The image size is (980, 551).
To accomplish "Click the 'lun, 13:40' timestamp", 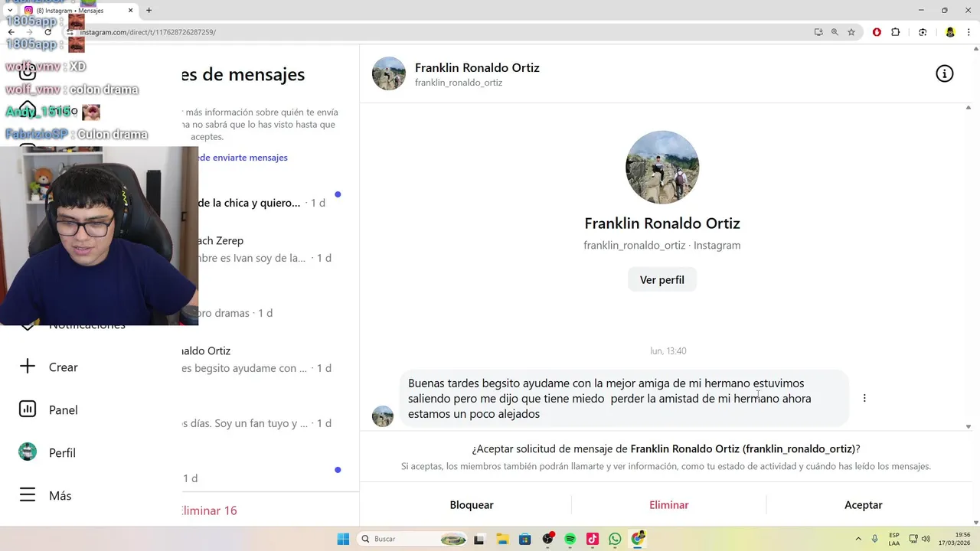I will coord(668,350).
